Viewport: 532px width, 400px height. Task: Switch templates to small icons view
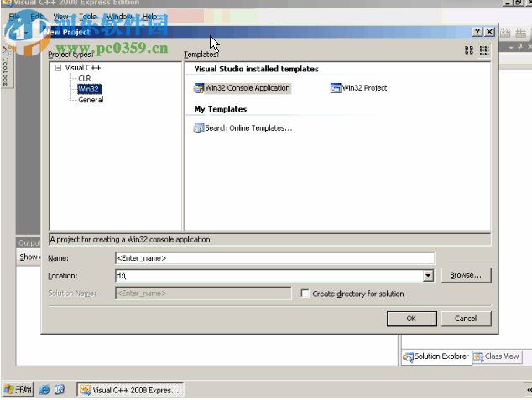tap(484, 51)
